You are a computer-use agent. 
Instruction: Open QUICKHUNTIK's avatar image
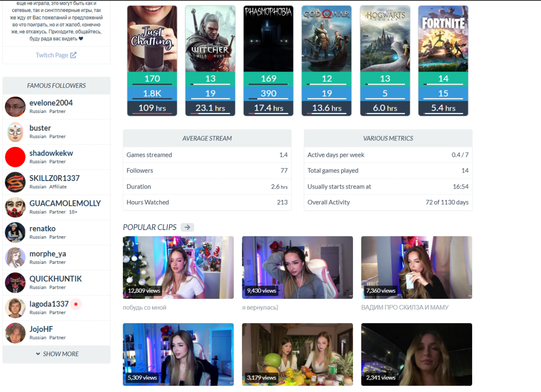click(x=15, y=283)
